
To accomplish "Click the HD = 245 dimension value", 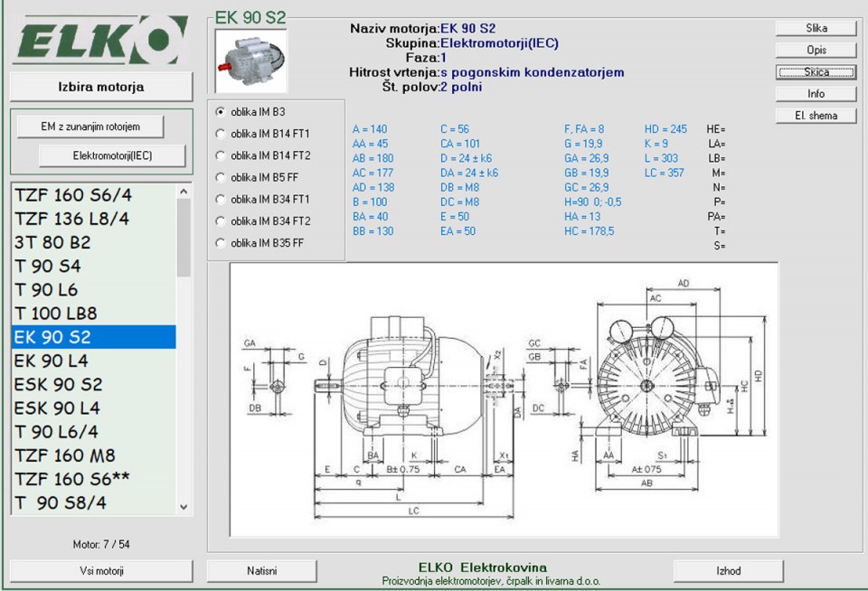I will pyautogui.click(x=665, y=129).
